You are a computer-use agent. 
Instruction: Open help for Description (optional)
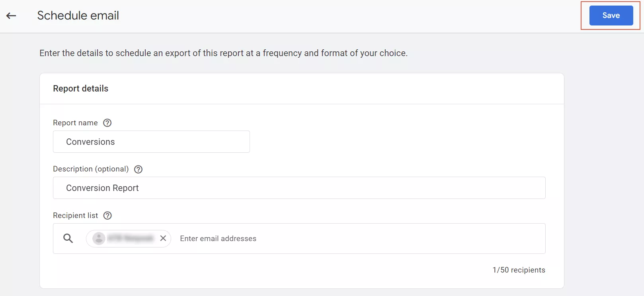[138, 169]
